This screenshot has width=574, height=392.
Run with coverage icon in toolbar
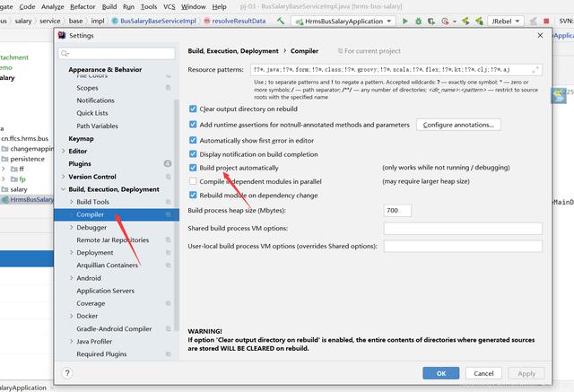coord(431,22)
